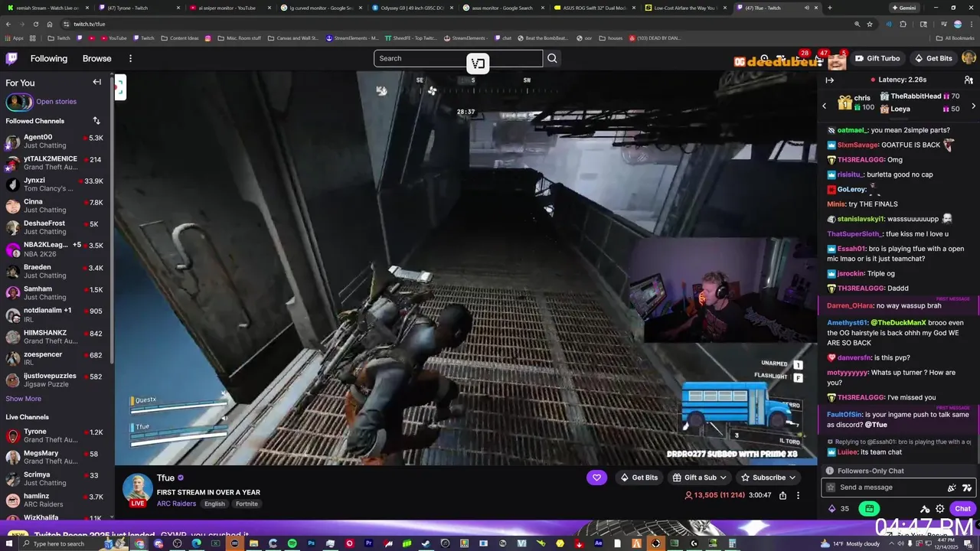Viewport: 980px width, 551px height.
Task: Collapse the chat panel
Action: point(830,80)
